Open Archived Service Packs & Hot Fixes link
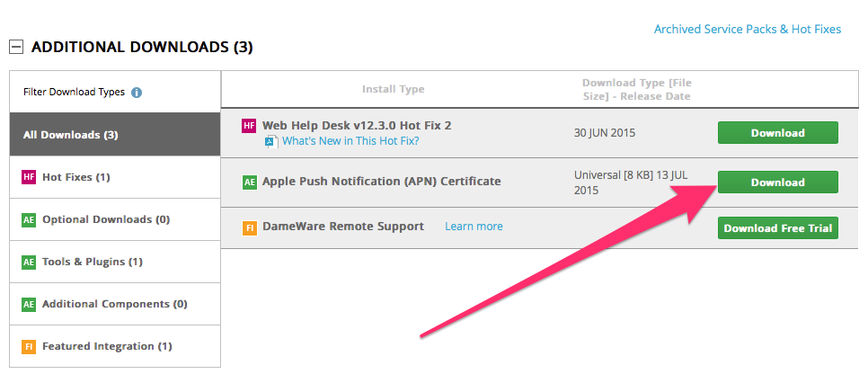This screenshot has height=374, width=868. (748, 29)
